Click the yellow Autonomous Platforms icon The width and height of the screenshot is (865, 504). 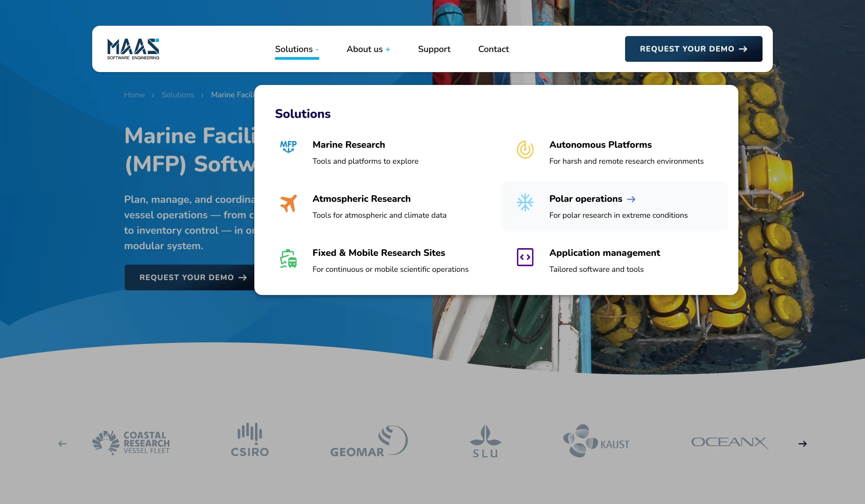pyautogui.click(x=525, y=149)
